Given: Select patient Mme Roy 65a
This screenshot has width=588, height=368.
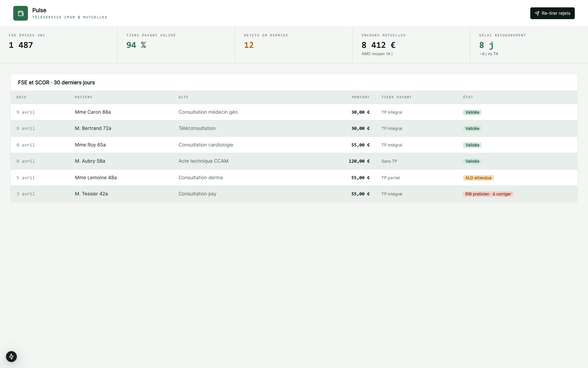Looking at the screenshot, I should 90,145.
